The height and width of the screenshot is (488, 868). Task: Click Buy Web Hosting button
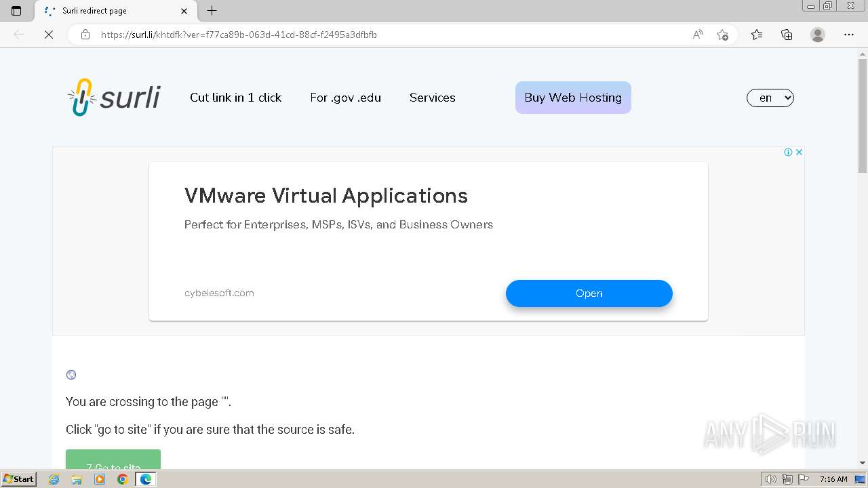pos(573,98)
